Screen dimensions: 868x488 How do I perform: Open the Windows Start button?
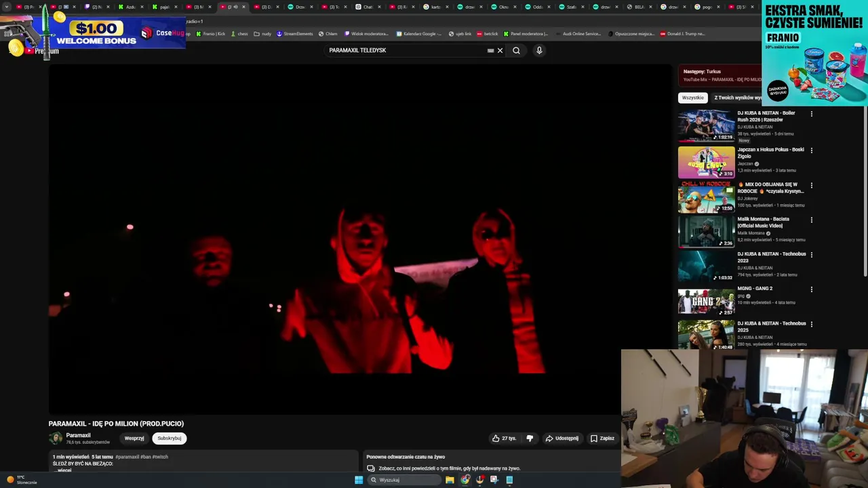359,480
